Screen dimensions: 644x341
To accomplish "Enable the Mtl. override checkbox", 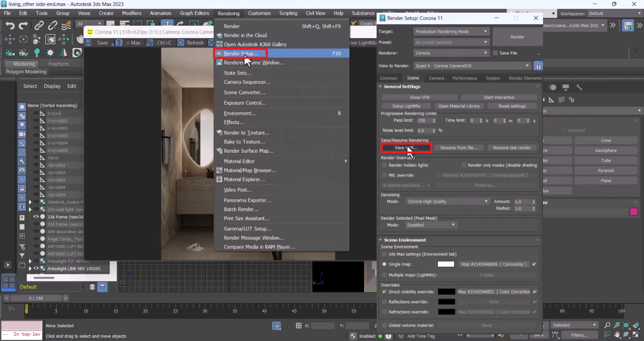I will tap(384, 175).
